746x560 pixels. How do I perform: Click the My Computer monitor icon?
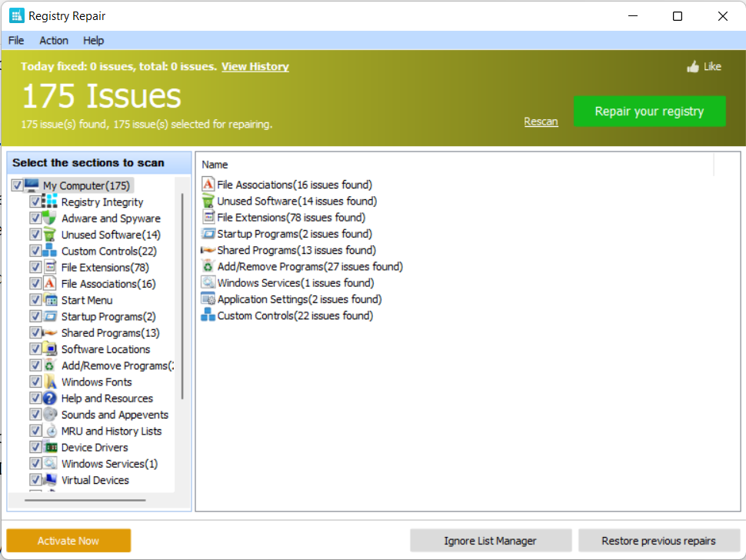[x=32, y=185]
